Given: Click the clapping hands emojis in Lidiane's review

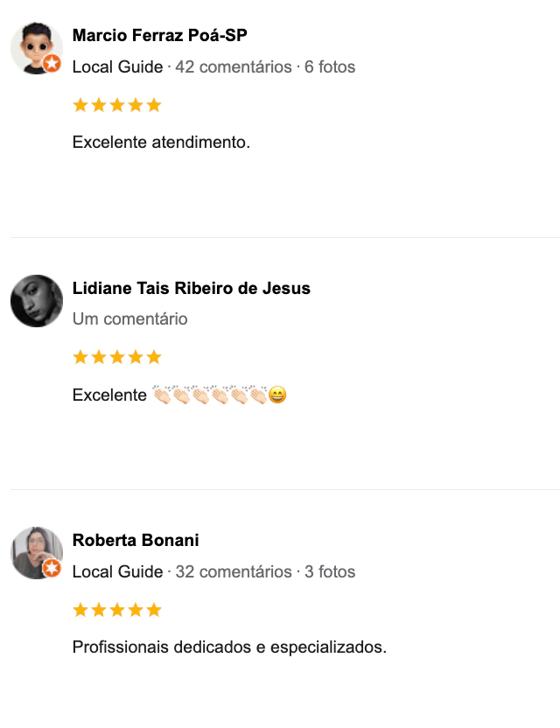Looking at the screenshot, I should click(x=209, y=395).
